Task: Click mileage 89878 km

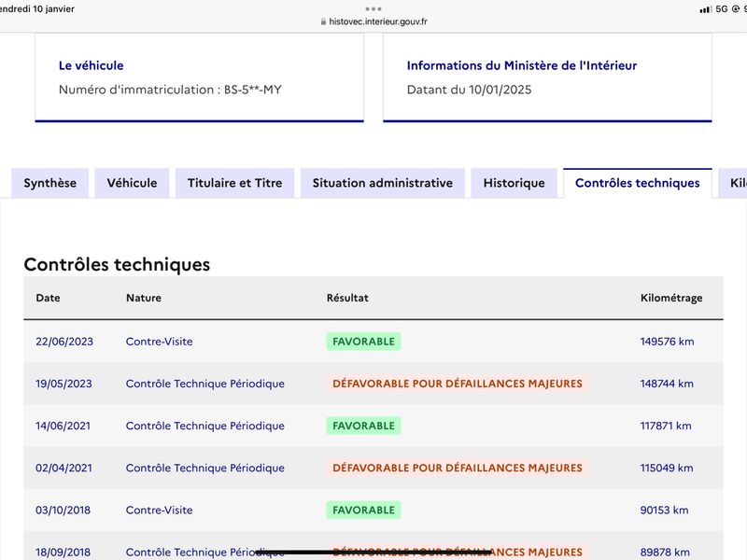Action: coord(665,552)
